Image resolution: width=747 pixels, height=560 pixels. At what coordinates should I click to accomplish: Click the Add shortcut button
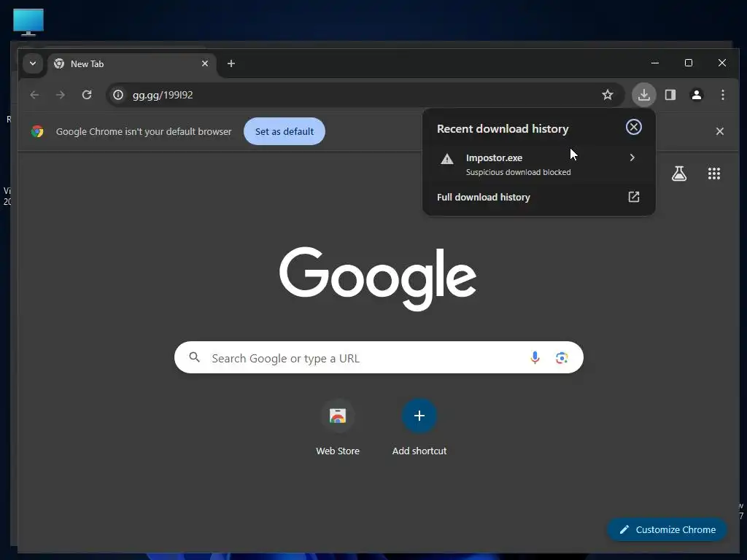click(419, 427)
